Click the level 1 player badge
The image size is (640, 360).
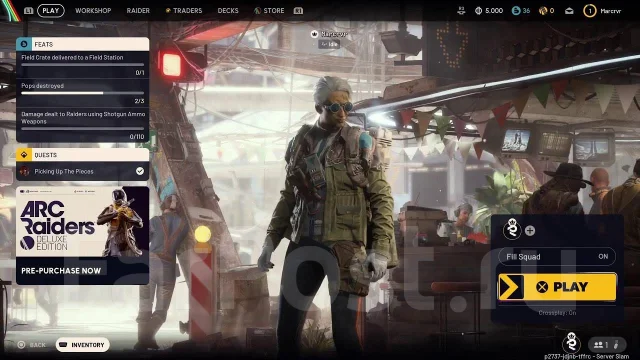click(589, 11)
